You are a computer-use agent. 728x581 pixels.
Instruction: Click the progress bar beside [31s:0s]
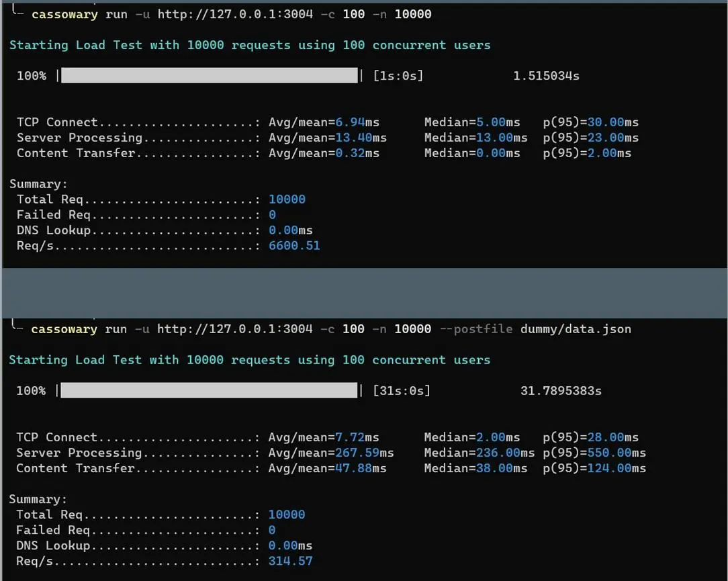click(x=209, y=390)
